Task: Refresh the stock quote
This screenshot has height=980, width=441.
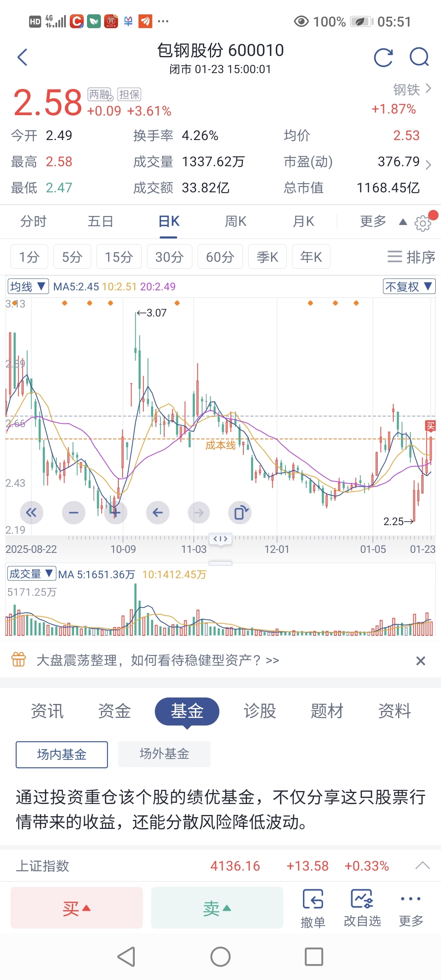Action: click(383, 57)
